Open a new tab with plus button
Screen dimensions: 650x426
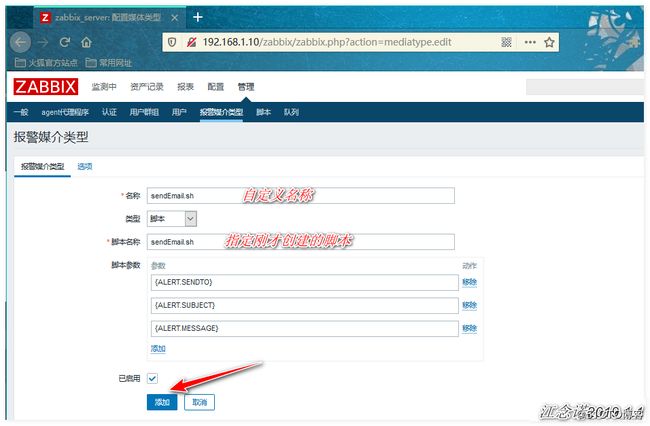tap(198, 17)
